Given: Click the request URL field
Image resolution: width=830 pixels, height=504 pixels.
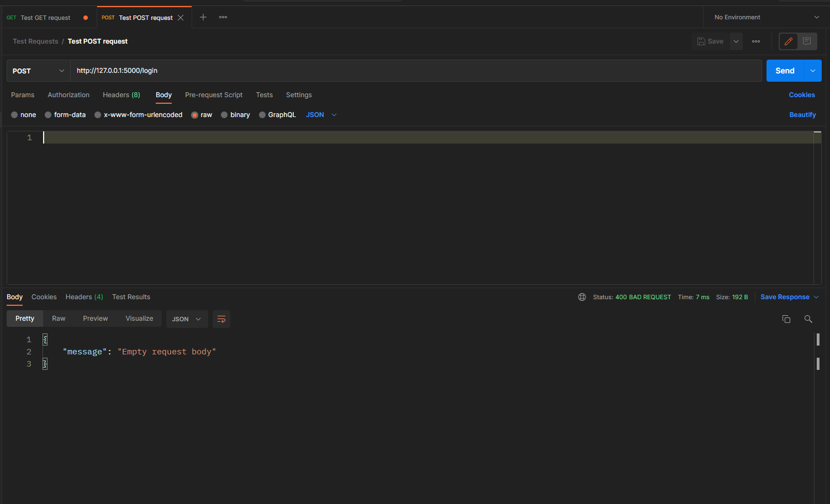Looking at the screenshot, I should pos(416,71).
